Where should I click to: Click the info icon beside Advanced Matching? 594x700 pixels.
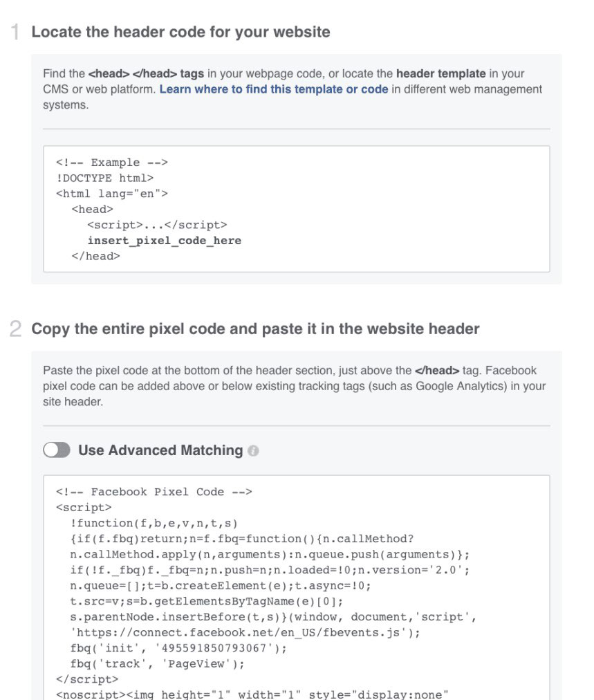tap(253, 451)
